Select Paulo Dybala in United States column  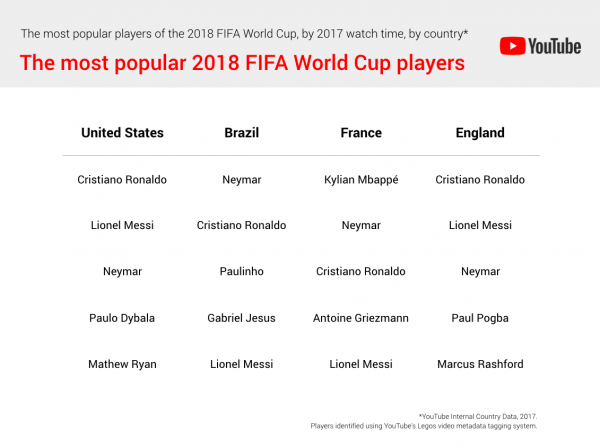pos(122,318)
